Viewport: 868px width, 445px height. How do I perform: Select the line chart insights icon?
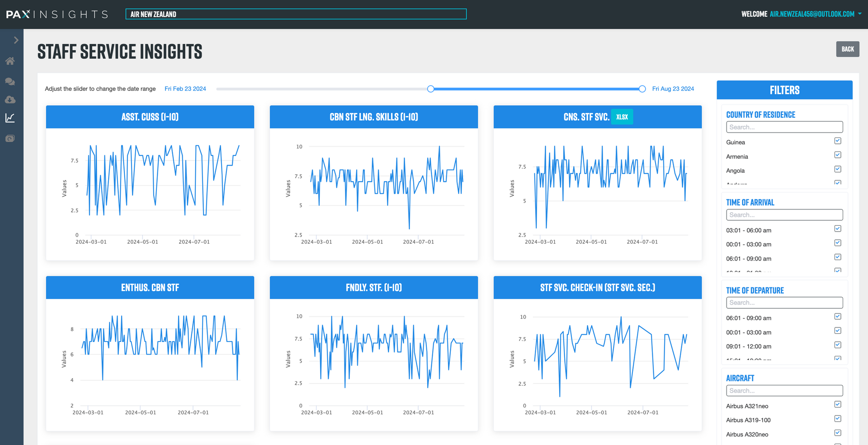pos(10,118)
